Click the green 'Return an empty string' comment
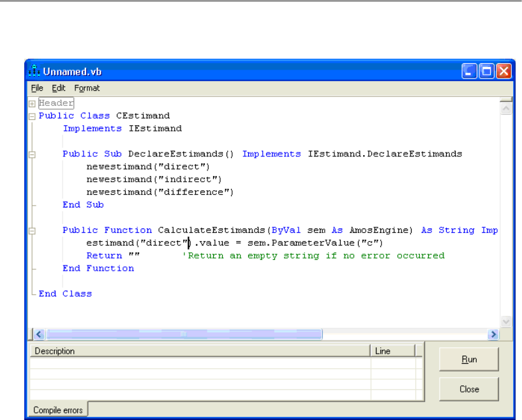 pos(313,255)
